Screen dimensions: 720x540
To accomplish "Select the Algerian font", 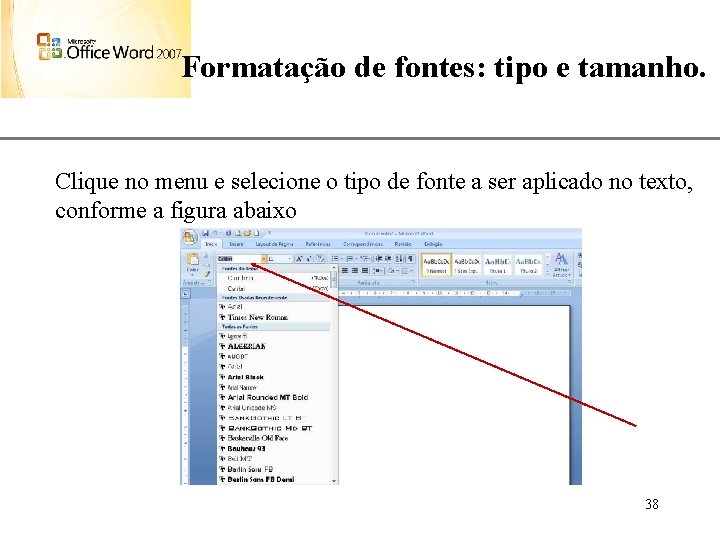I will pyautogui.click(x=274, y=346).
